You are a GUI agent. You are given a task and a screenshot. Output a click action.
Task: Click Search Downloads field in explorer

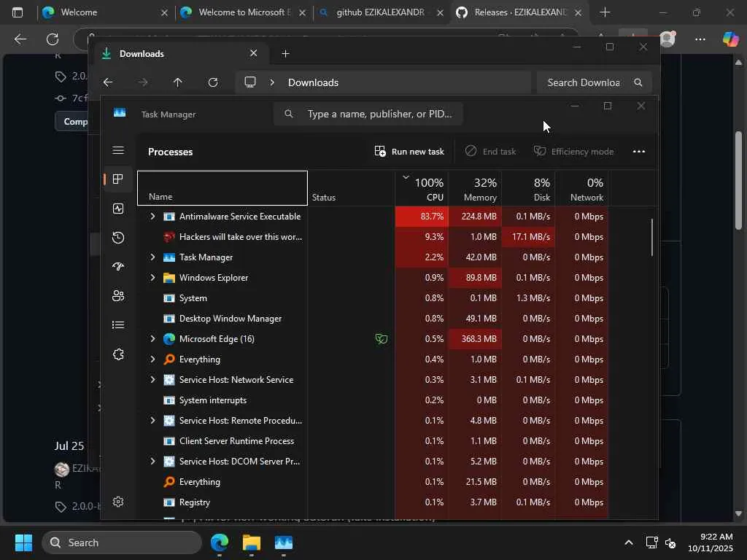(594, 82)
